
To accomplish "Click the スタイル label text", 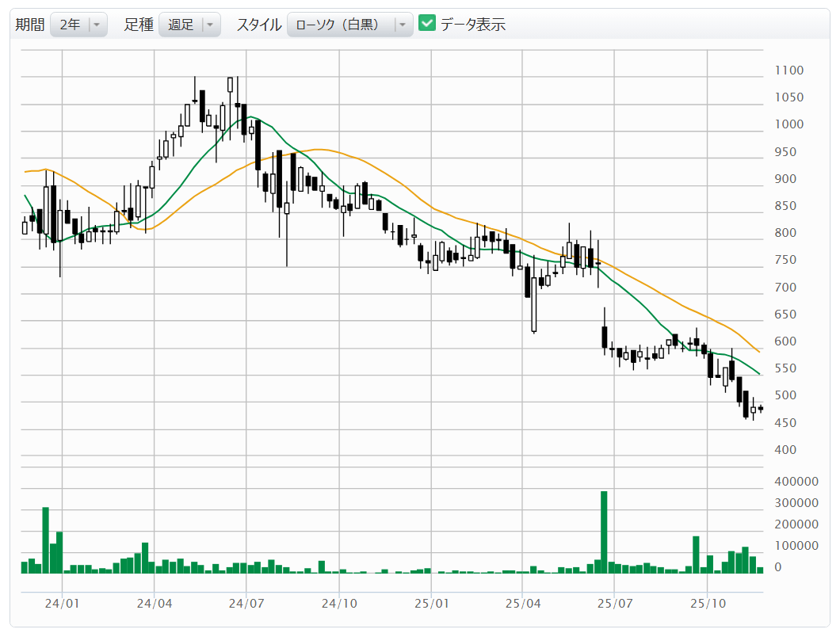I will (x=258, y=25).
